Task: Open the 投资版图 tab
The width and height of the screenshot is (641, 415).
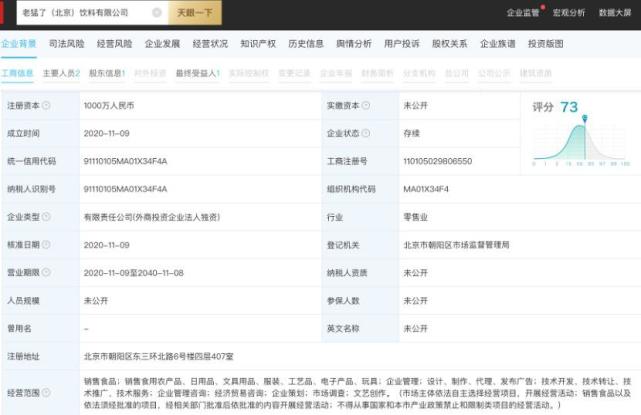Action: point(546,44)
